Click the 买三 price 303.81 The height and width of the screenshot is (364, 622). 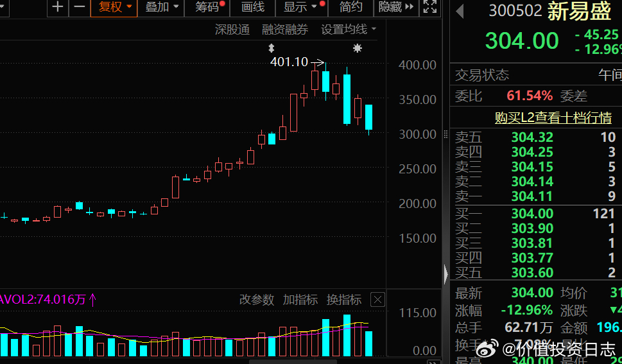coord(532,243)
